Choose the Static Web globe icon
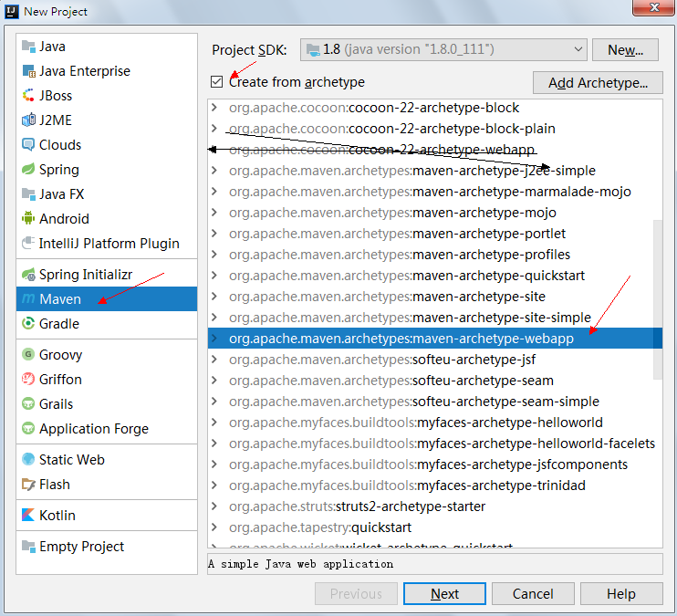Viewport: 677px width, 616px height. click(28, 460)
